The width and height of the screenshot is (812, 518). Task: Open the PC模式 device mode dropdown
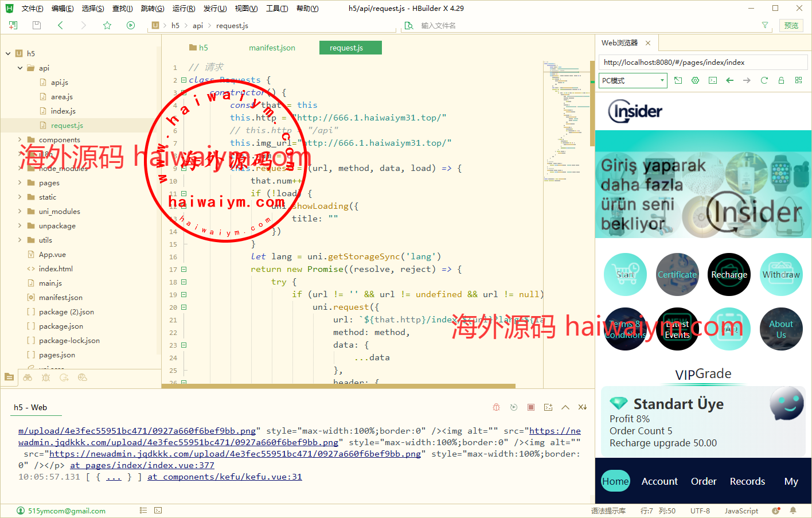tap(633, 80)
